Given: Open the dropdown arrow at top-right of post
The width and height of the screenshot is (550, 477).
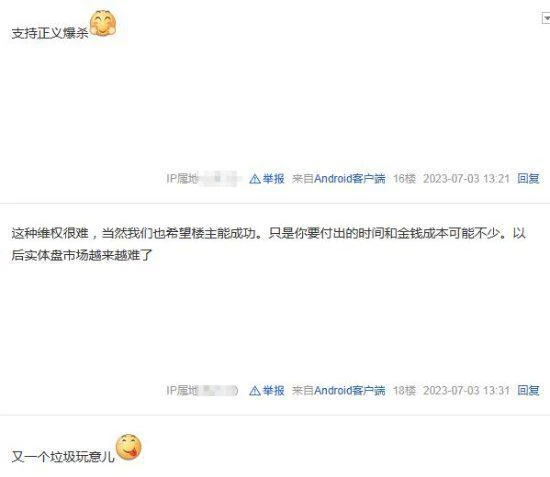Looking at the screenshot, I should [546, 18].
